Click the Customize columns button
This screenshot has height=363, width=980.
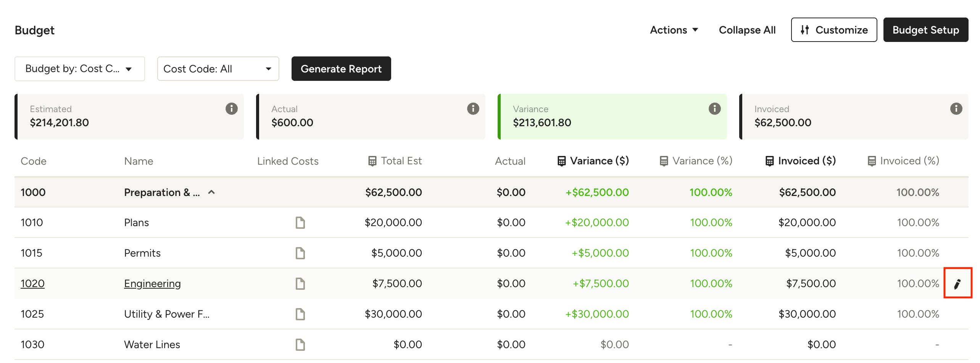tap(834, 30)
